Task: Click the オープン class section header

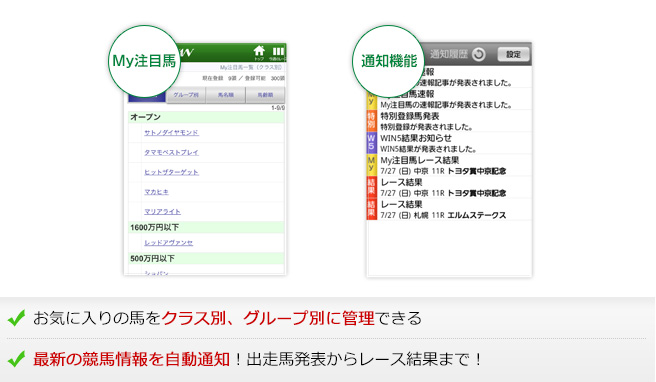Action: click(206, 117)
